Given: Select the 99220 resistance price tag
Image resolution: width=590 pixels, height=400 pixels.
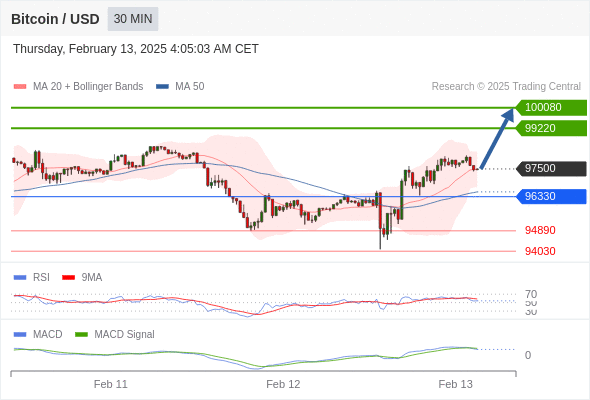Looking at the screenshot, I should point(551,128).
